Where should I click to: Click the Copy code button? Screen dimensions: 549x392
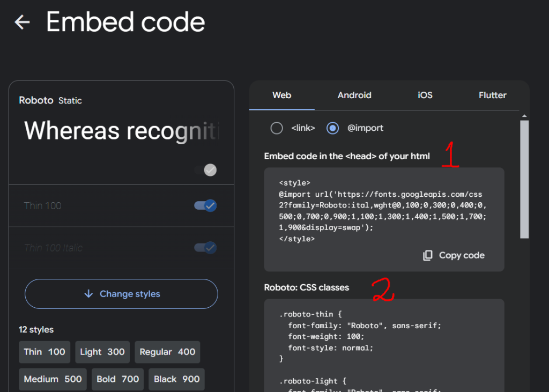[x=454, y=255]
